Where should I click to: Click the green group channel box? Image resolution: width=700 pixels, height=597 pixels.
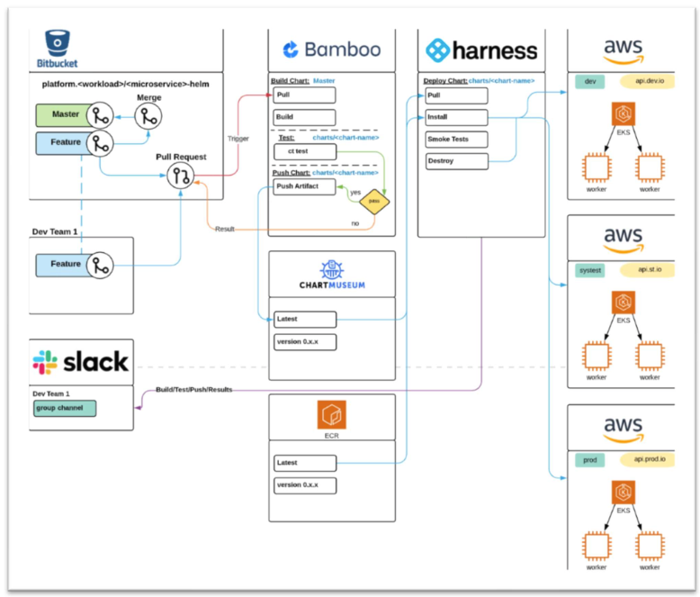[65, 408]
